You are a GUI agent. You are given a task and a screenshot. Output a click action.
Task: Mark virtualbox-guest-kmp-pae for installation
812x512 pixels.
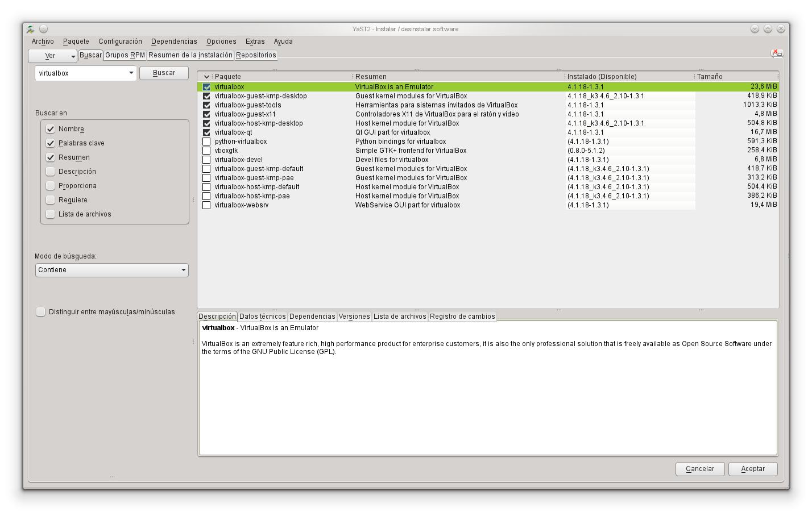click(x=206, y=178)
